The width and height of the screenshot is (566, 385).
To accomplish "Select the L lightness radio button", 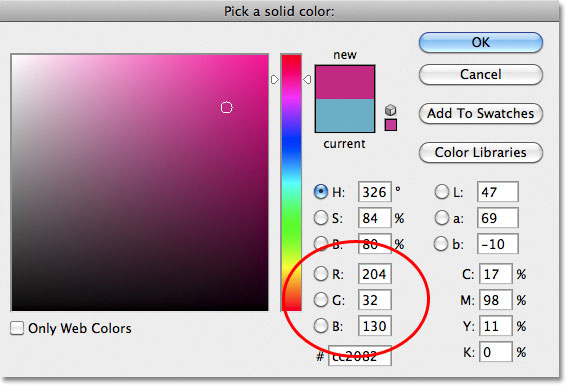I will pos(441,192).
